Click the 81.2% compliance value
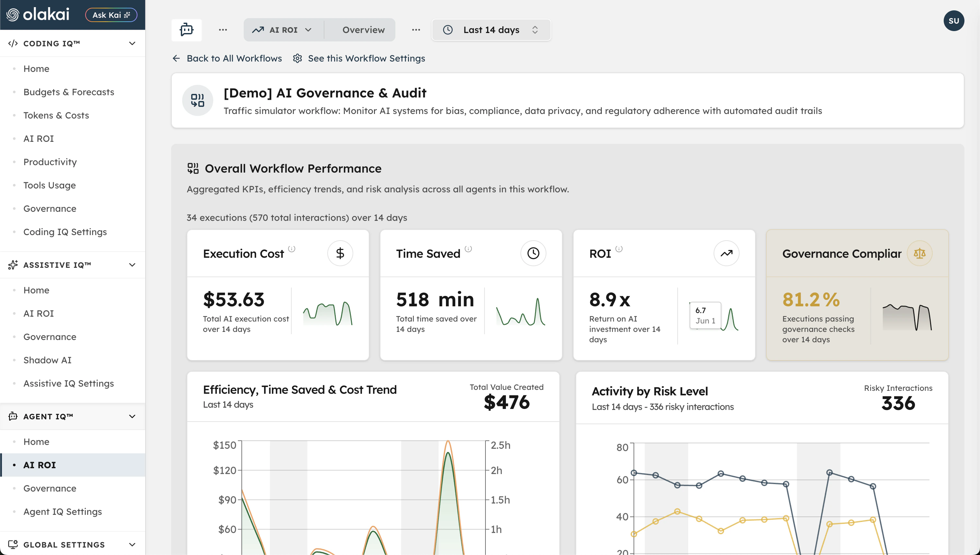This screenshot has height=555, width=980. point(811,300)
